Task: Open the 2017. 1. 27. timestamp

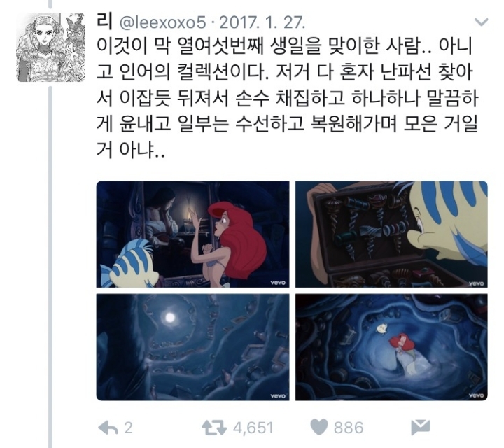Action: (x=262, y=22)
